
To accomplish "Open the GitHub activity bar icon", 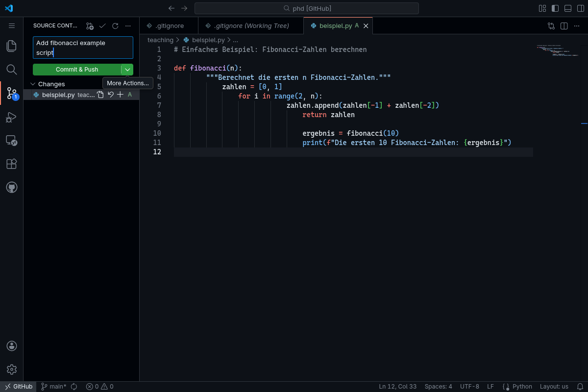I will coord(12,187).
